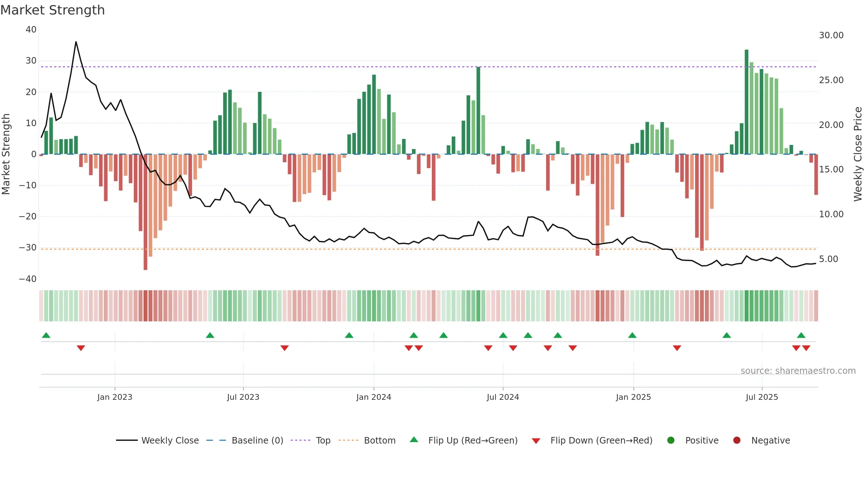The height and width of the screenshot is (488, 868).
Task: Click the red flip-down marker between Jul 2023 and Jan 2024
Action: point(285,348)
